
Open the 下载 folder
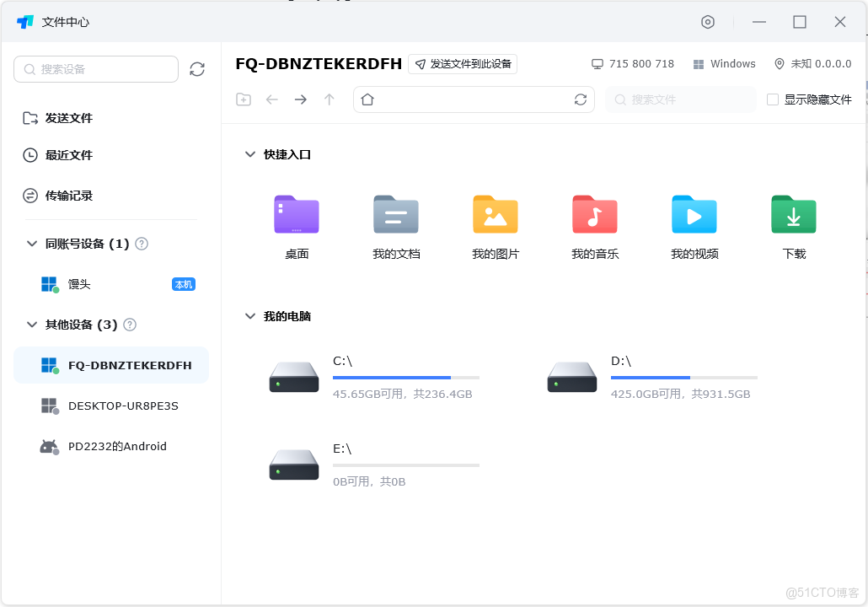point(793,223)
